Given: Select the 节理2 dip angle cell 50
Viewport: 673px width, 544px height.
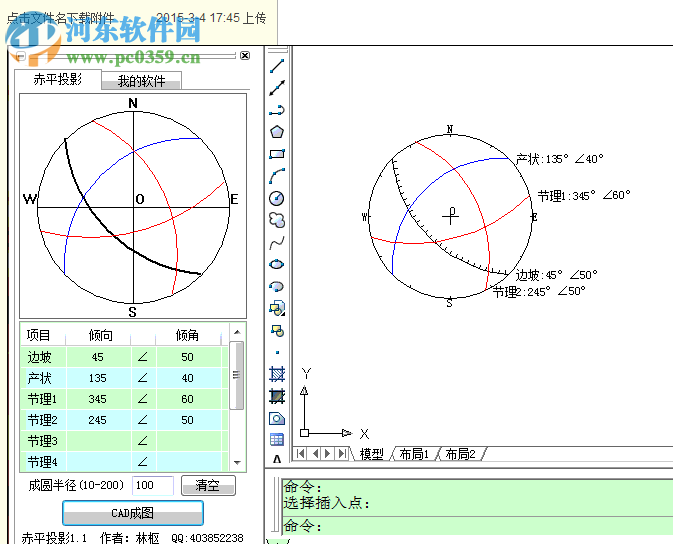Looking at the screenshot, I should (x=188, y=420).
